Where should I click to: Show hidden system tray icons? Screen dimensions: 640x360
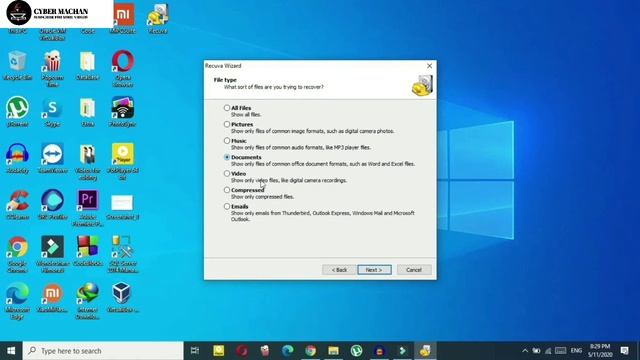point(525,351)
